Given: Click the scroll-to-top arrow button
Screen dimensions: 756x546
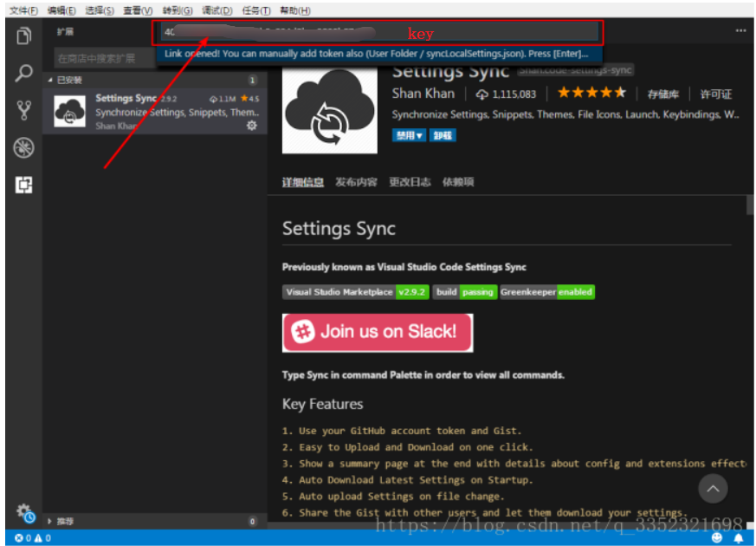Looking at the screenshot, I should click(x=713, y=489).
